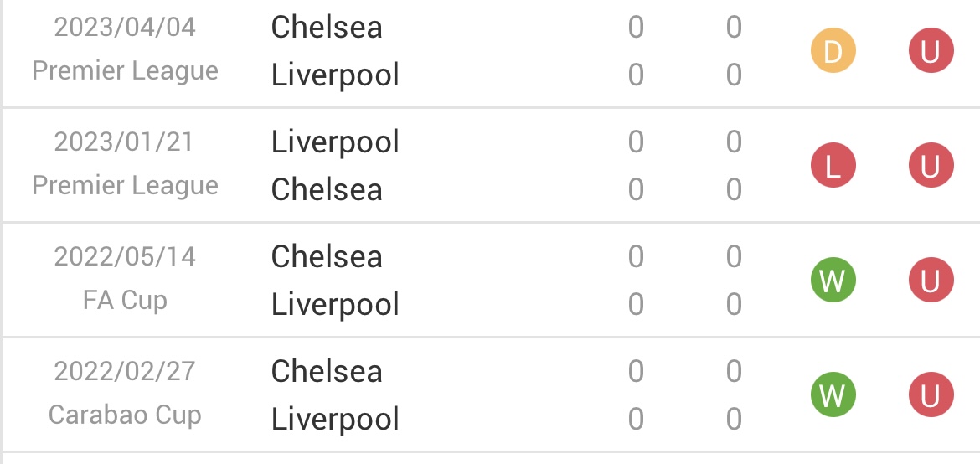Click the U badge for 2023/04/04 match
This screenshot has height=464, width=980.
click(931, 51)
